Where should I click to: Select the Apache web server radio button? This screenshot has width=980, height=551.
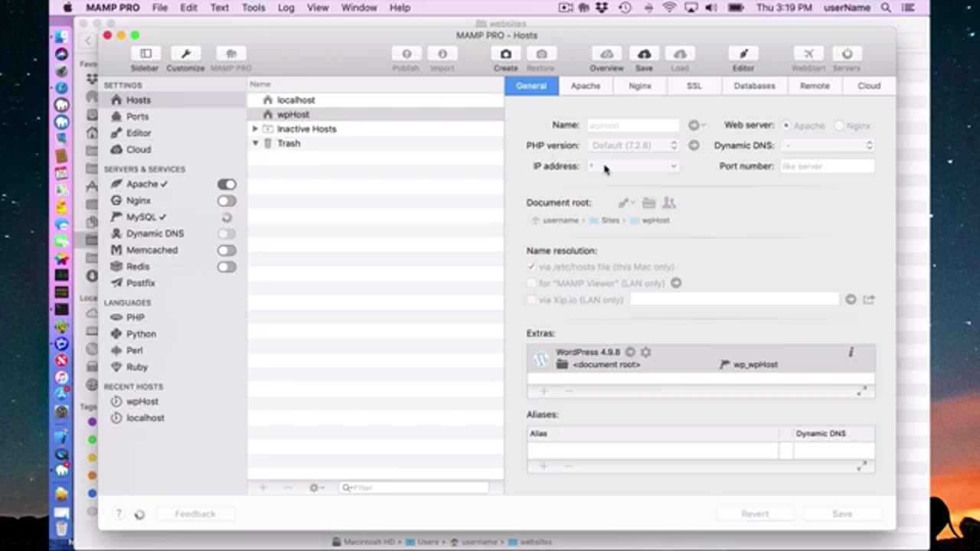tap(786, 126)
